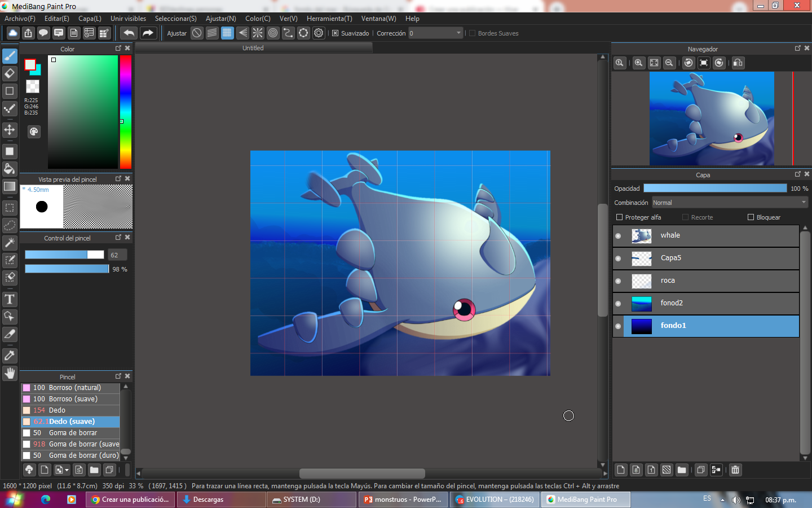Click the layer Opacidad slider

point(715,188)
